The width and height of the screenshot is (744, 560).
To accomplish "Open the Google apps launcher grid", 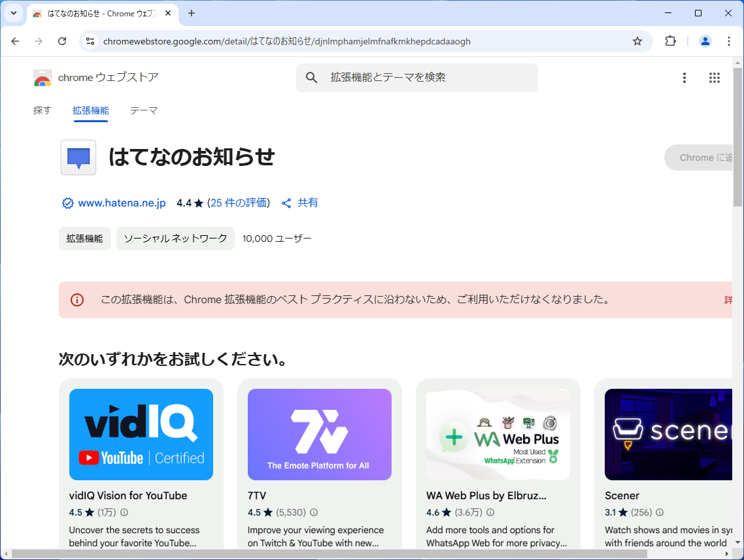I will 715,77.
